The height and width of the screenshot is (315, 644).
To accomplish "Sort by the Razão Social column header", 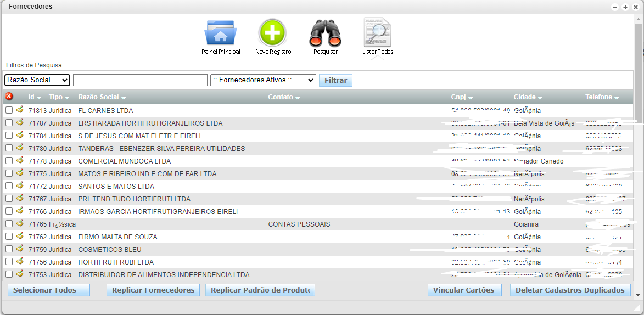I will (x=102, y=97).
